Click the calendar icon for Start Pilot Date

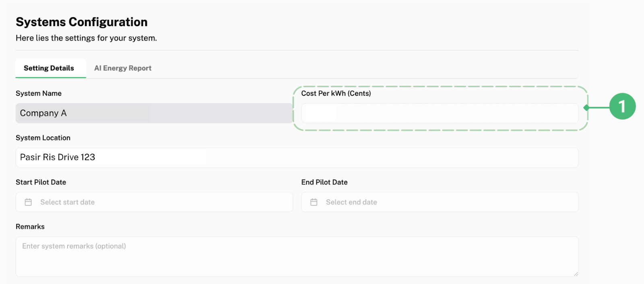click(28, 202)
